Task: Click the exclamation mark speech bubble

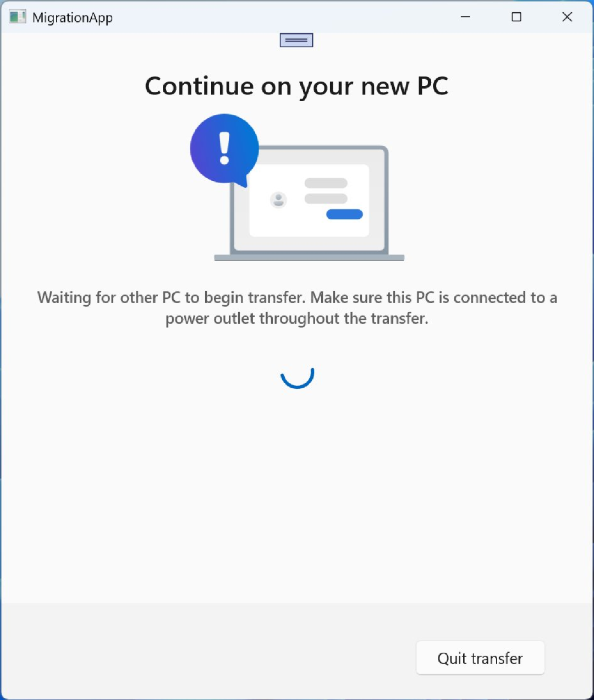Action: pyautogui.click(x=224, y=149)
